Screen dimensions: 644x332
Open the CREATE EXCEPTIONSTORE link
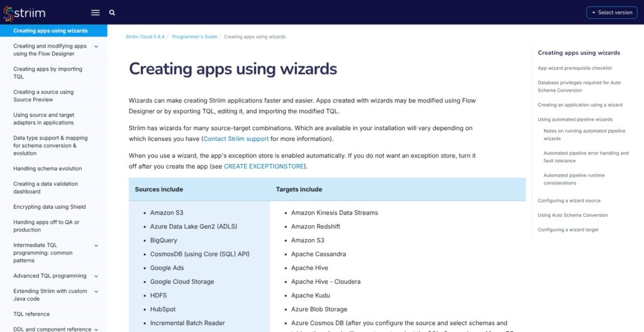click(x=264, y=167)
